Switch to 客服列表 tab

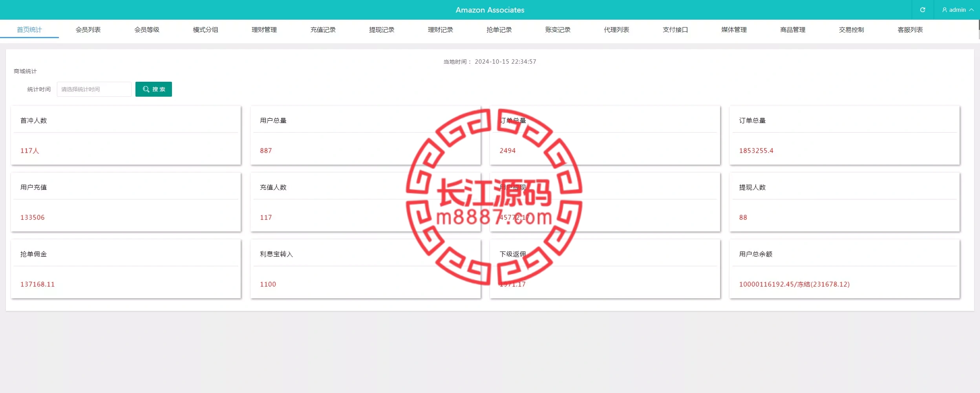click(910, 30)
